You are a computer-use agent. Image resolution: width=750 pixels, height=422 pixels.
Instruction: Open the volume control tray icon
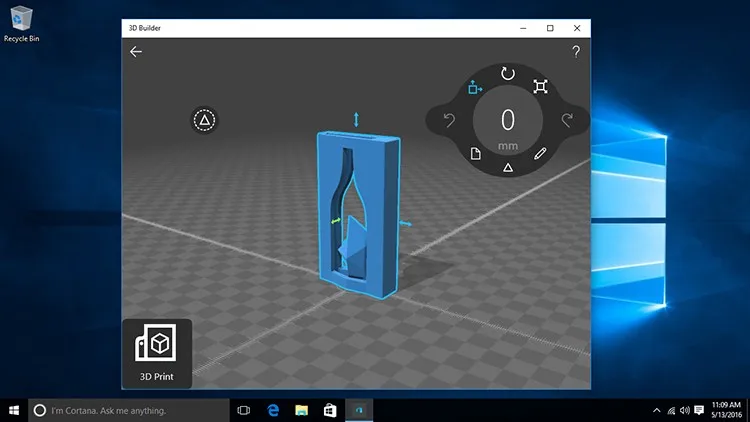click(x=685, y=411)
